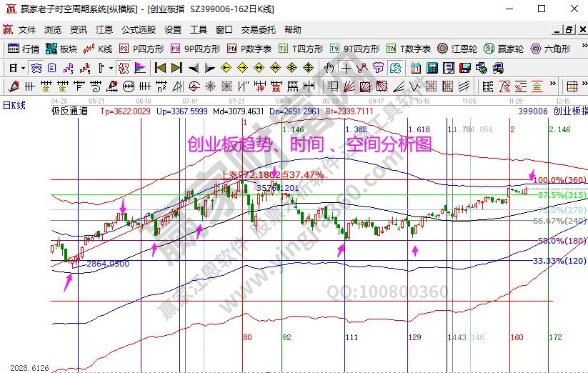Jump to the first bar with the green skip-back arrow
This screenshot has width=588, height=373.
coord(160,68)
